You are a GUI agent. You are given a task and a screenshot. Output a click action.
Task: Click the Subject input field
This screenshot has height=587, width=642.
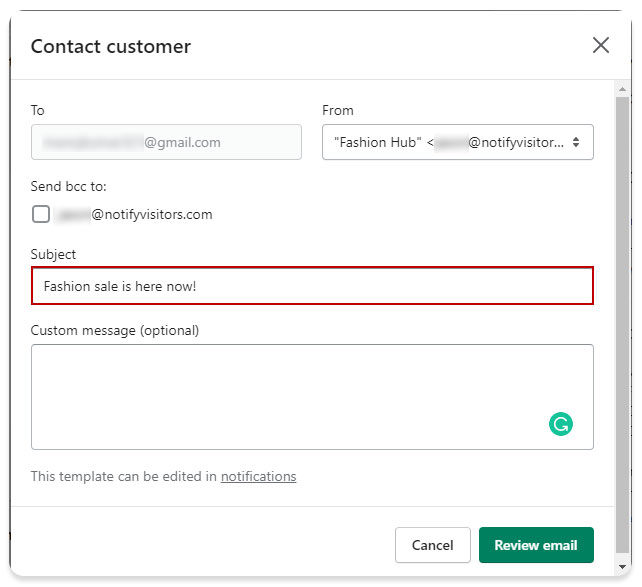312,286
